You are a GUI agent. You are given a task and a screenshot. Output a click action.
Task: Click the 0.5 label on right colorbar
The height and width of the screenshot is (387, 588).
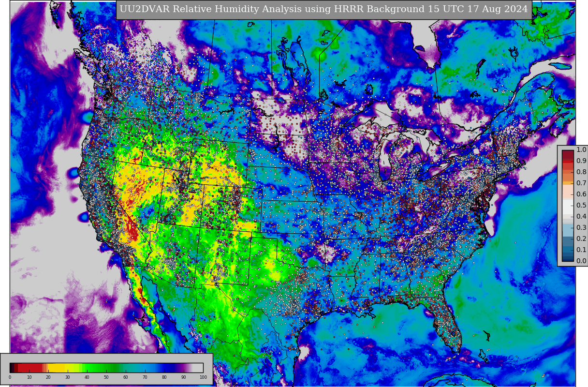point(581,206)
